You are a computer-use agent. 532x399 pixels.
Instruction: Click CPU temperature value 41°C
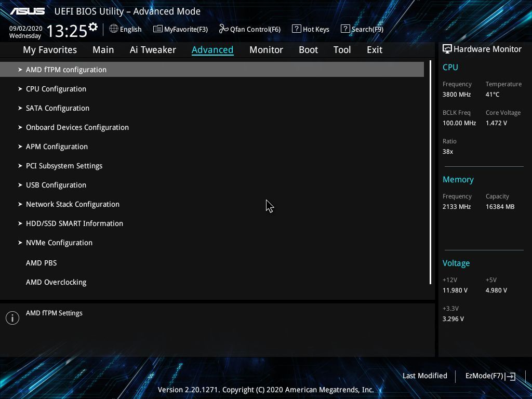493,95
